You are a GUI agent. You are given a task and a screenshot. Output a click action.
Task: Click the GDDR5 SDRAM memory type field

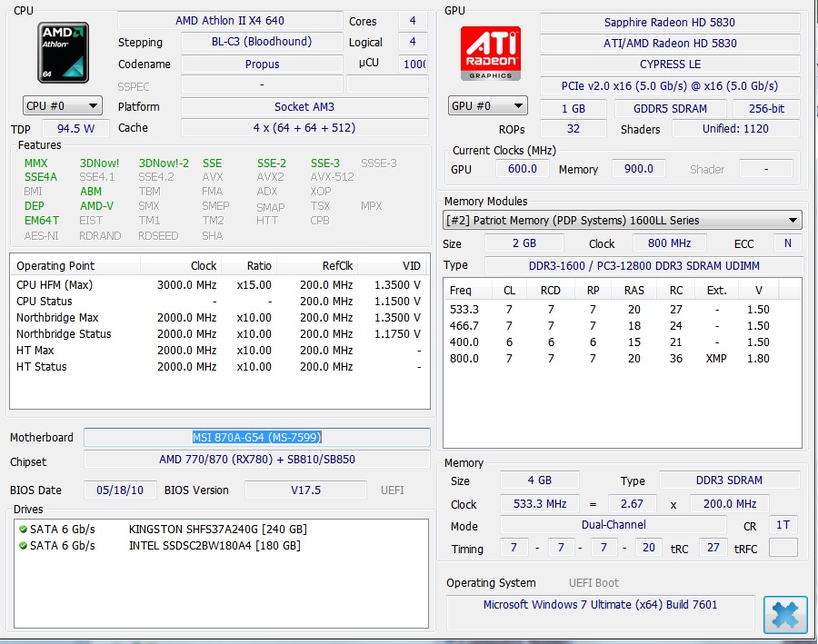coord(670,108)
